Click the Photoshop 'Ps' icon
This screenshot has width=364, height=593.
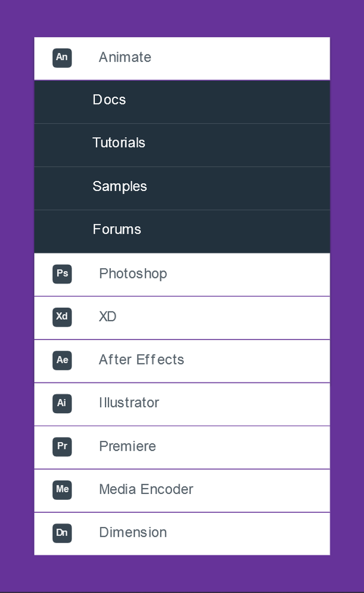[62, 274]
